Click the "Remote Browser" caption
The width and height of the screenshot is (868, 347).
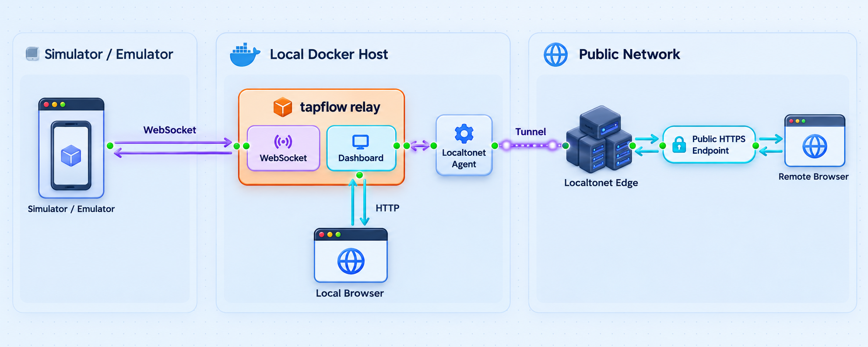pyautogui.click(x=813, y=177)
